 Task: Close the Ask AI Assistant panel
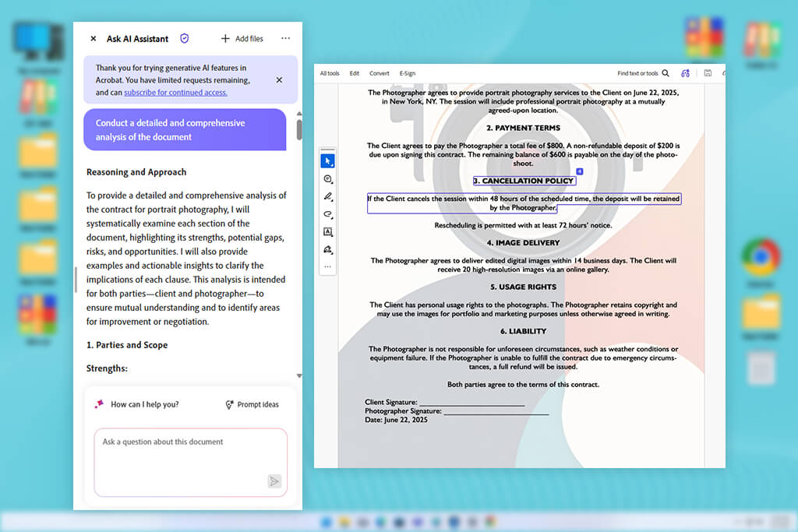coord(94,39)
